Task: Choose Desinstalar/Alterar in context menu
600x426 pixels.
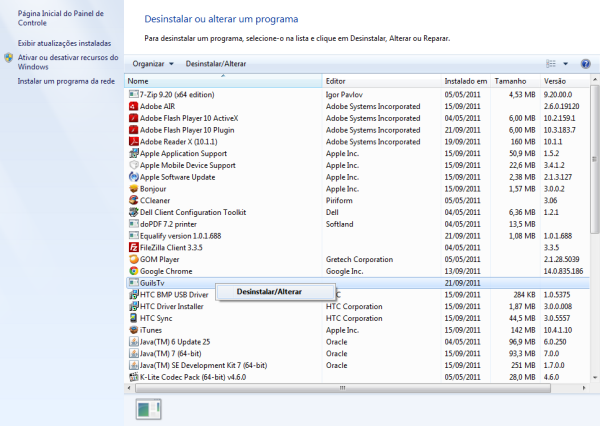Action: (270, 291)
